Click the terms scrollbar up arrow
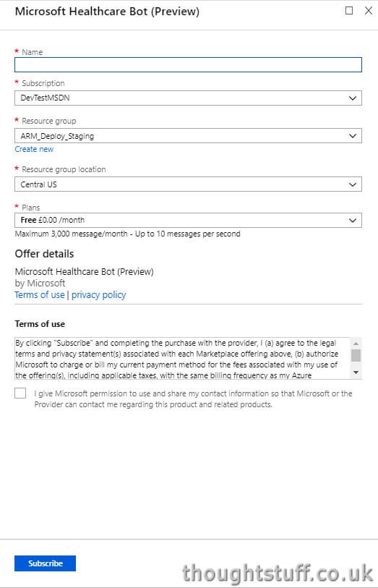This screenshot has height=588, width=378. 356,343
